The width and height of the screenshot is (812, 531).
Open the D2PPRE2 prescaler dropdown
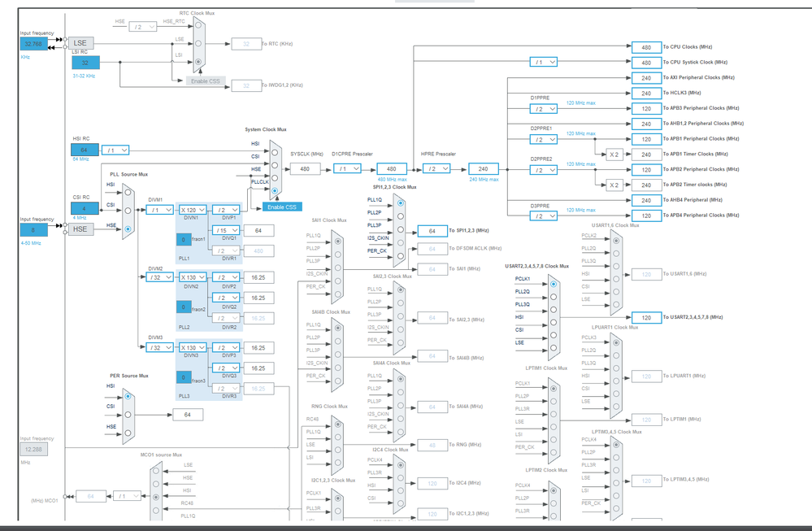[544, 170]
